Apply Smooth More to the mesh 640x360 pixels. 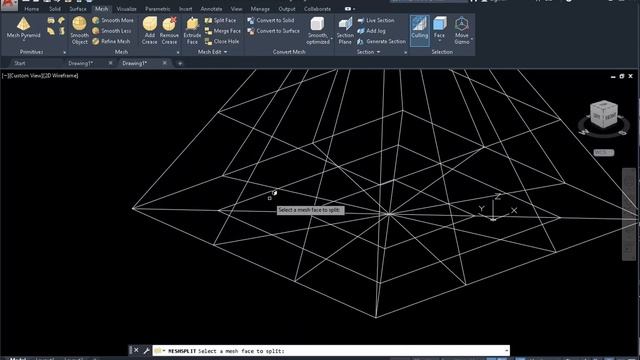point(113,20)
